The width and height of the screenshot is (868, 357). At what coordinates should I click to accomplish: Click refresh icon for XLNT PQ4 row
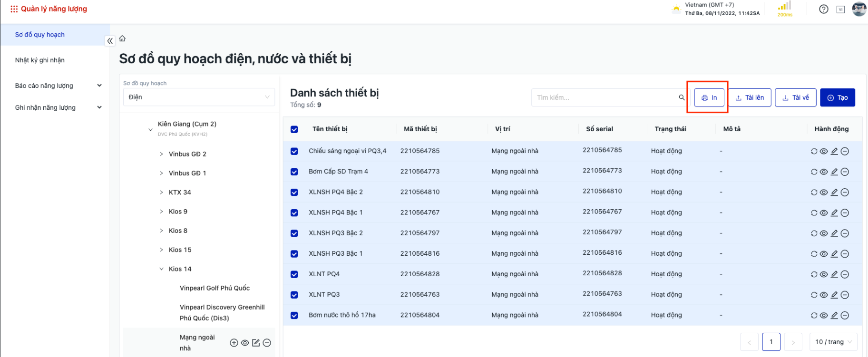coord(814,274)
